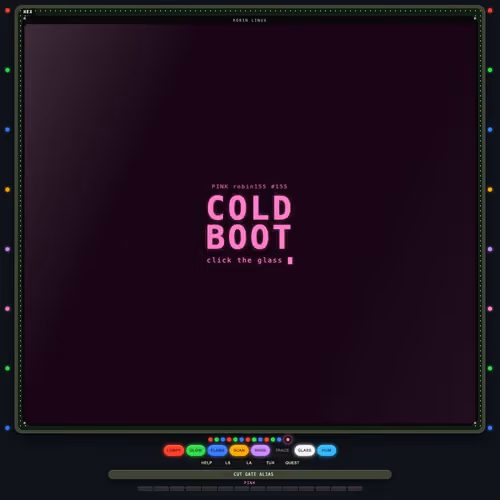The image size is (500, 500).
Task: Click the ROBIN LINUX title text
Action: tap(250, 20)
